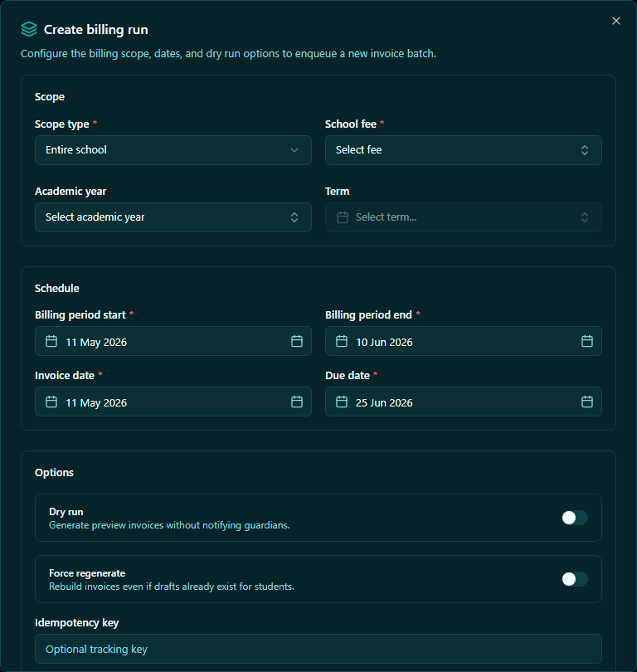
Task: Click 'Generate preview invoices without notifying guardians.'
Action: pyautogui.click(x=169, y=525)
